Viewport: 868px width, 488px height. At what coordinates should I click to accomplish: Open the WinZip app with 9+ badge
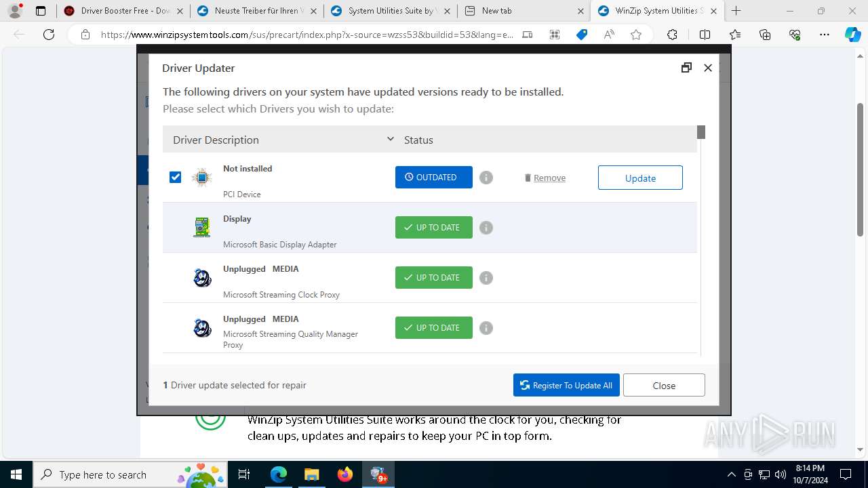[x=378, y=474]
